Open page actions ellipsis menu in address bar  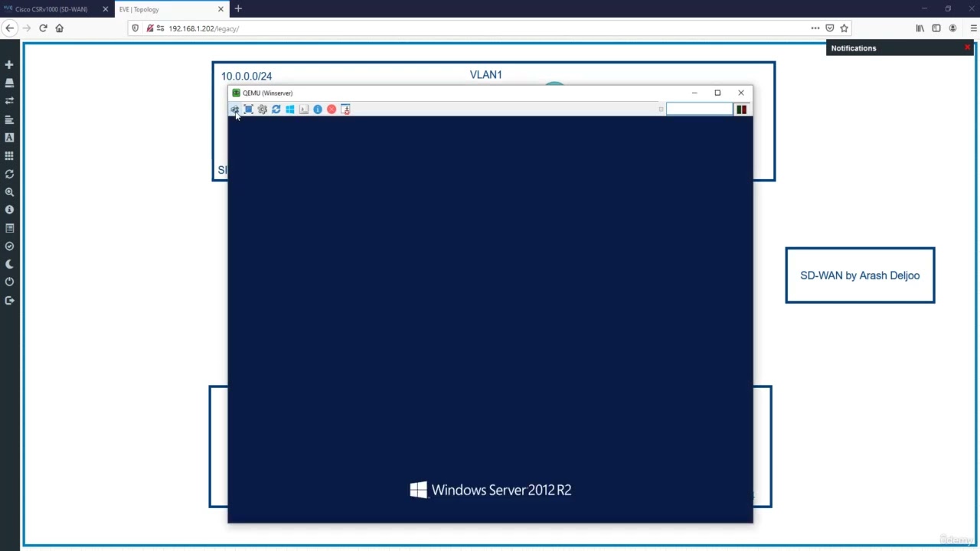pyautogui.click(x=815, y=28)
